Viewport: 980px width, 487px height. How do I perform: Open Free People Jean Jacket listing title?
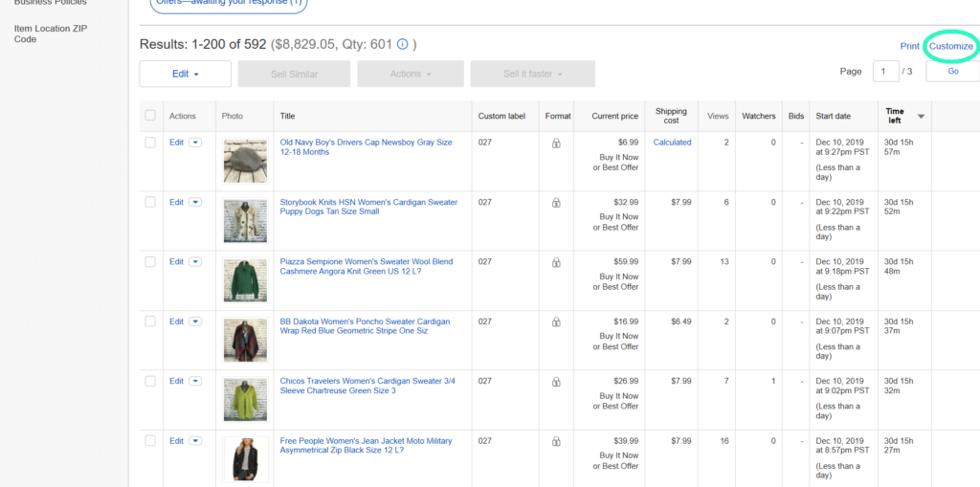(x=366, y=445)
